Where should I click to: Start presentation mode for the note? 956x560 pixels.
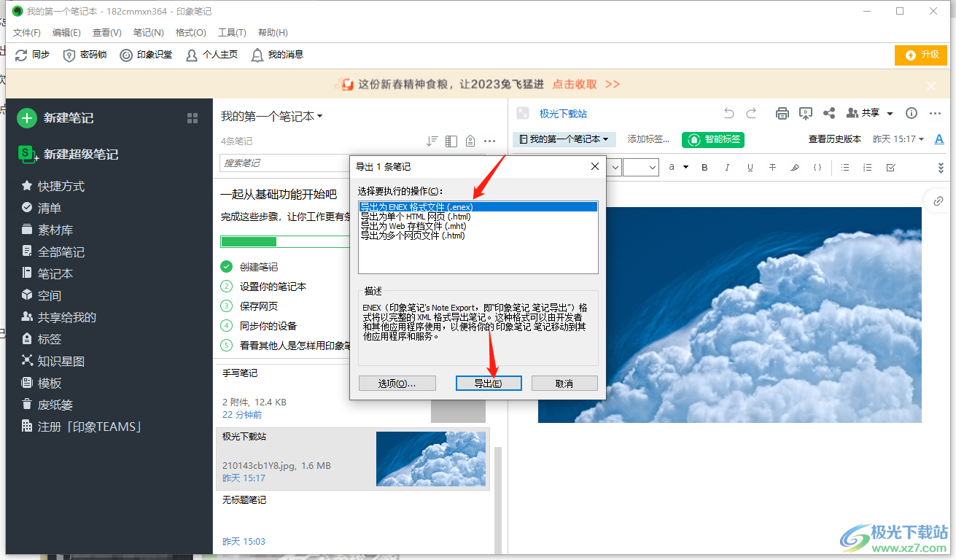coord(806,113)
